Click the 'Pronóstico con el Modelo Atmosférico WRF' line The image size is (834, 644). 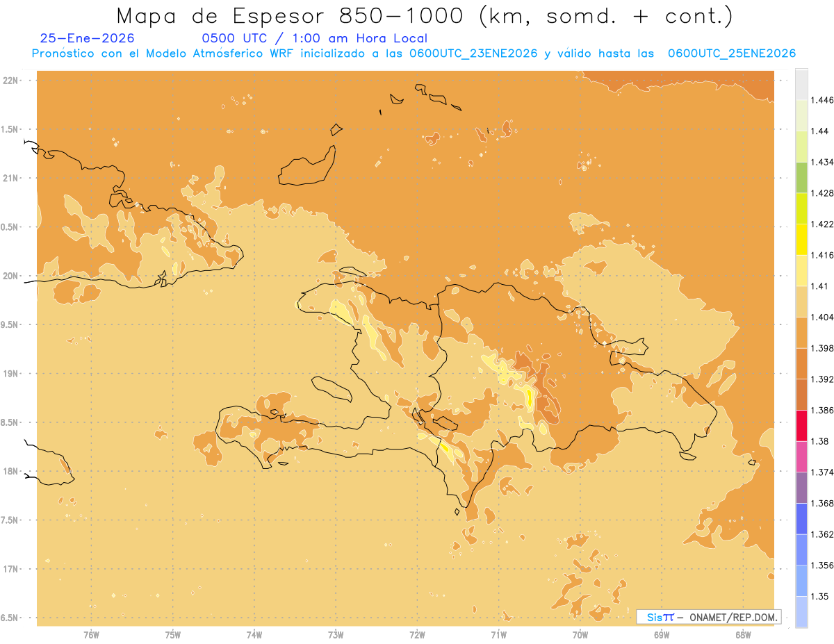coord(414,53)
